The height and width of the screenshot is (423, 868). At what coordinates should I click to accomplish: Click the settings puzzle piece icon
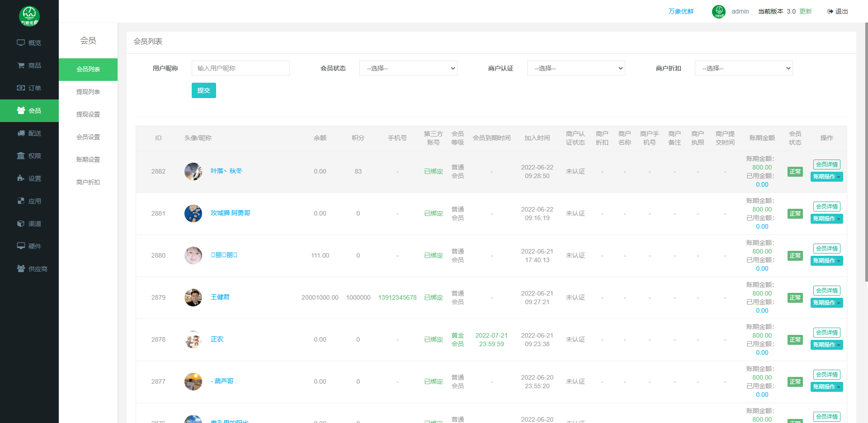point(21,179)
